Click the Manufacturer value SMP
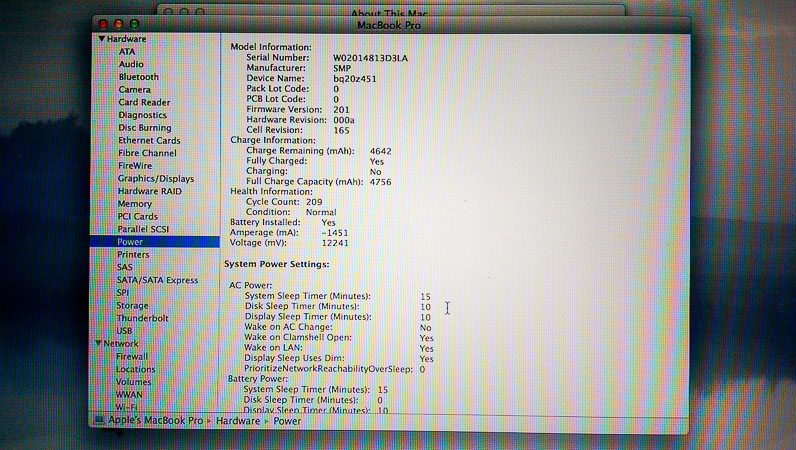Viewport: 796px width, 450px height. point(342,68)
